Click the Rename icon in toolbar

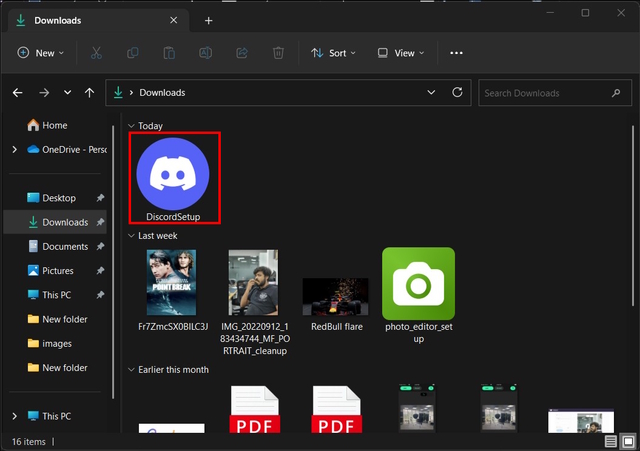pos(205,53)
